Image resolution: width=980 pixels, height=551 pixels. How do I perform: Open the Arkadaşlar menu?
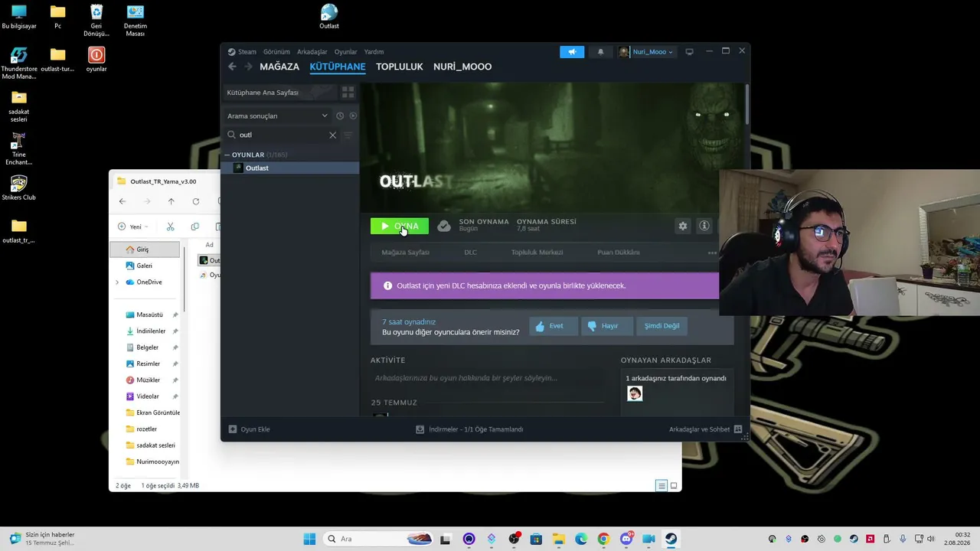(312, 52)
